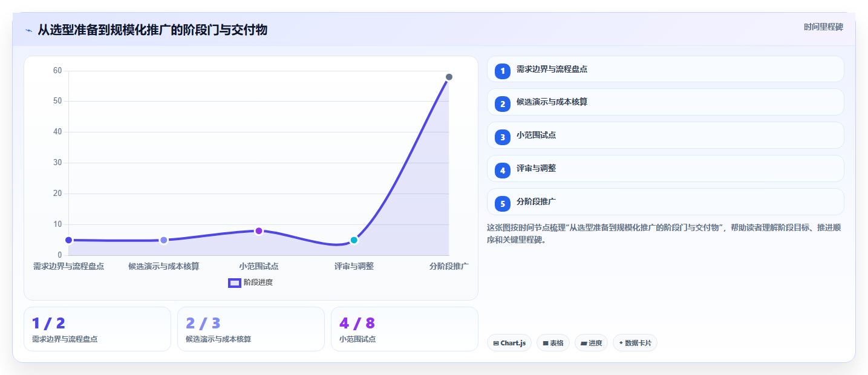Click the y-axis value 60
Viewport: 868px width, 375px height.
coord(57,71)
